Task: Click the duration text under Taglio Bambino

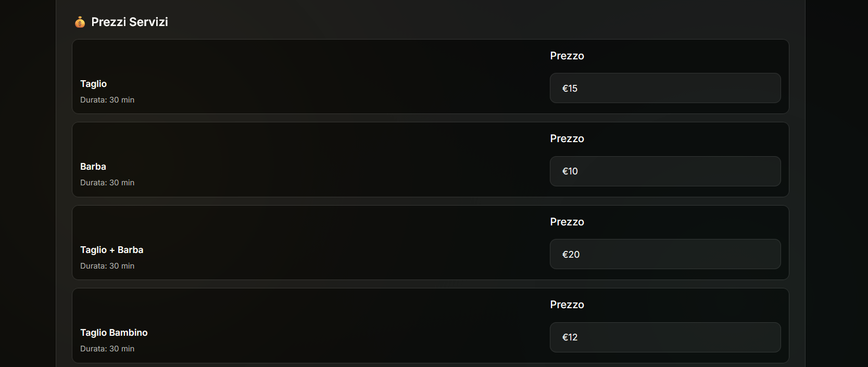Action: tap(107, 349)
